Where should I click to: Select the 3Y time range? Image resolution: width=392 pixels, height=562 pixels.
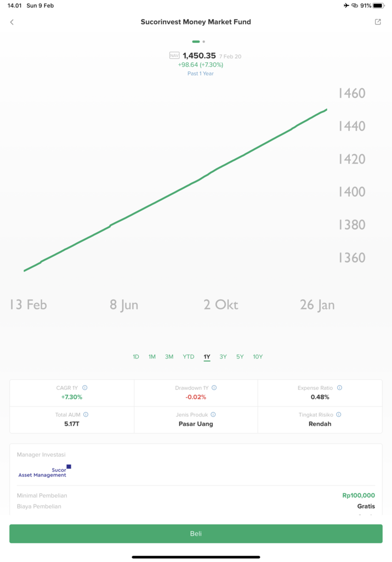[x=223, y=357]
